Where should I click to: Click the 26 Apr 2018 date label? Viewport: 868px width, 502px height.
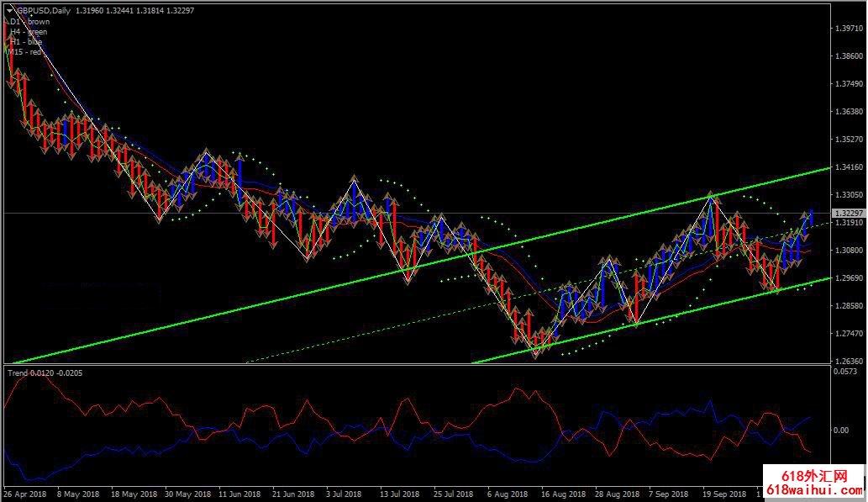25,495
